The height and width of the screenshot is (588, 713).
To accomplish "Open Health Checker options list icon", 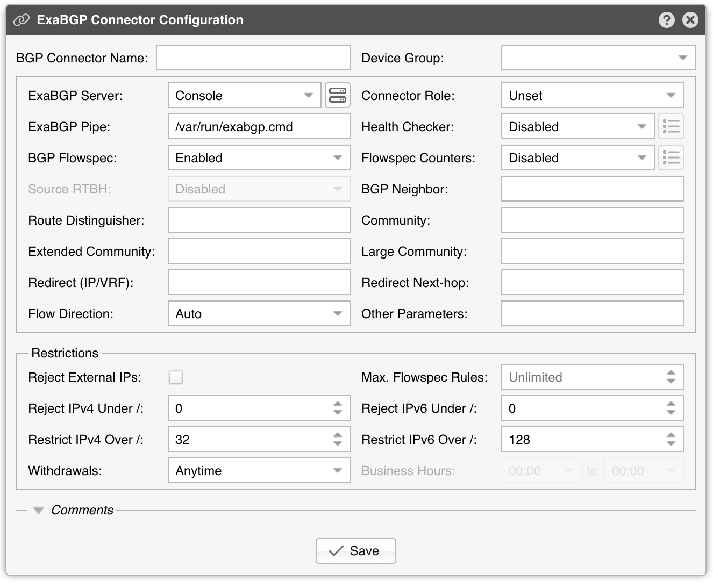I will coord(671,127).
